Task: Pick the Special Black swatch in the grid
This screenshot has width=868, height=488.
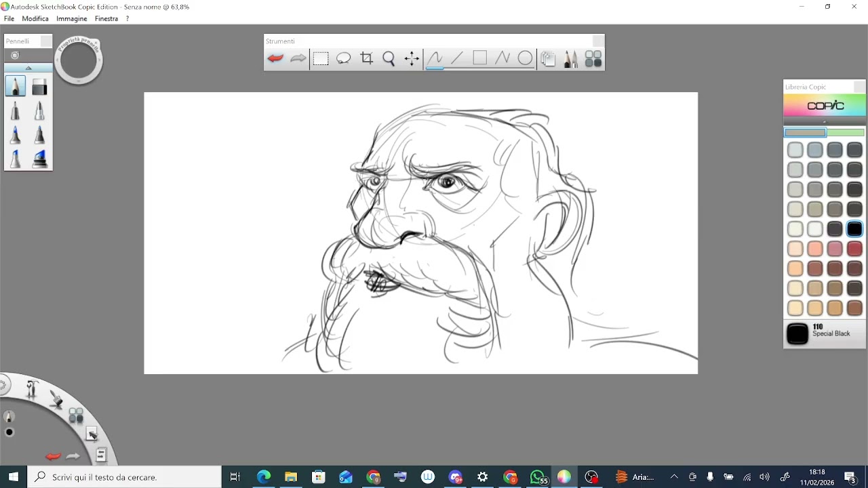Action: click(854, 229)
